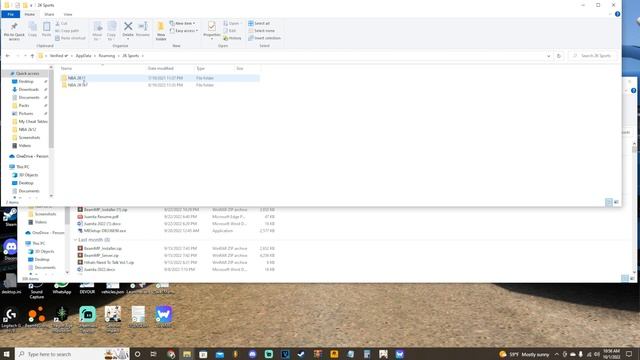Image resolution: width=640 pixels, height=360 pixels.
Task: Select Downloads under Quick access
Action: coord(29,89)
